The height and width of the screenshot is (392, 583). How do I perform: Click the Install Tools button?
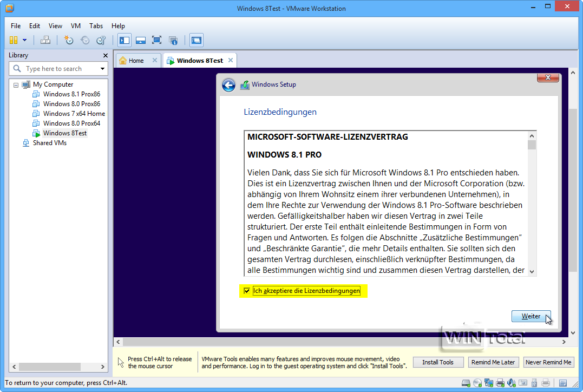click(437, 362)
